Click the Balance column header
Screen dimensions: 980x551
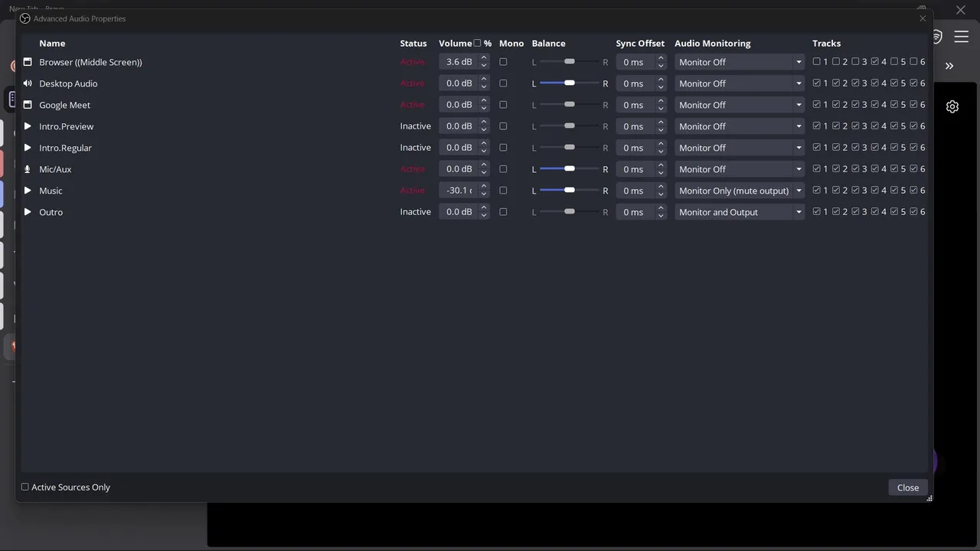click(x=548, y=44)
